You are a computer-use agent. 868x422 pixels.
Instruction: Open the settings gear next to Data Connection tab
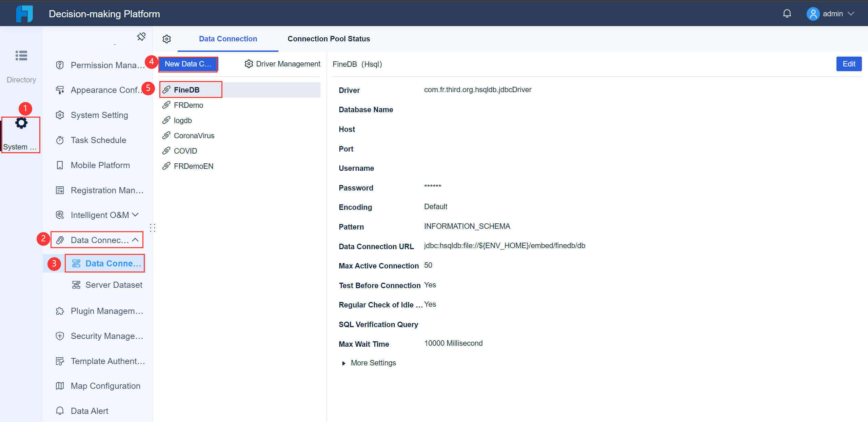pyautogui.click(x=166, y=39)
